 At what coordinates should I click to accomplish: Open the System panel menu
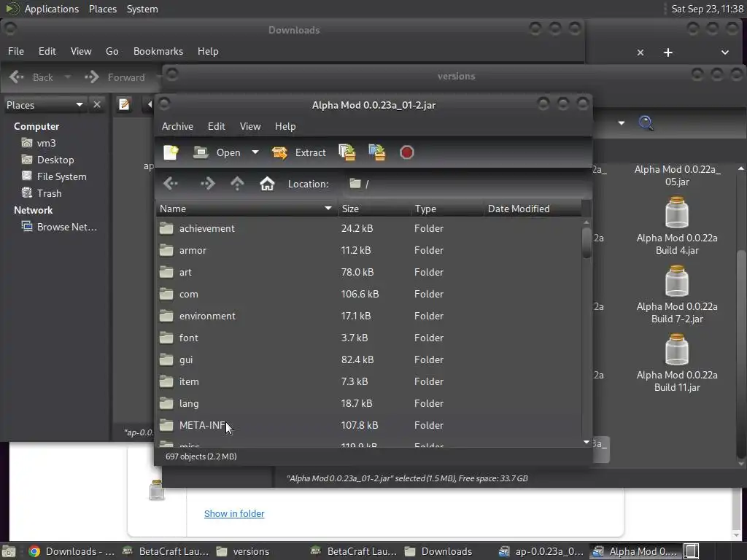(x=142, y=9)
